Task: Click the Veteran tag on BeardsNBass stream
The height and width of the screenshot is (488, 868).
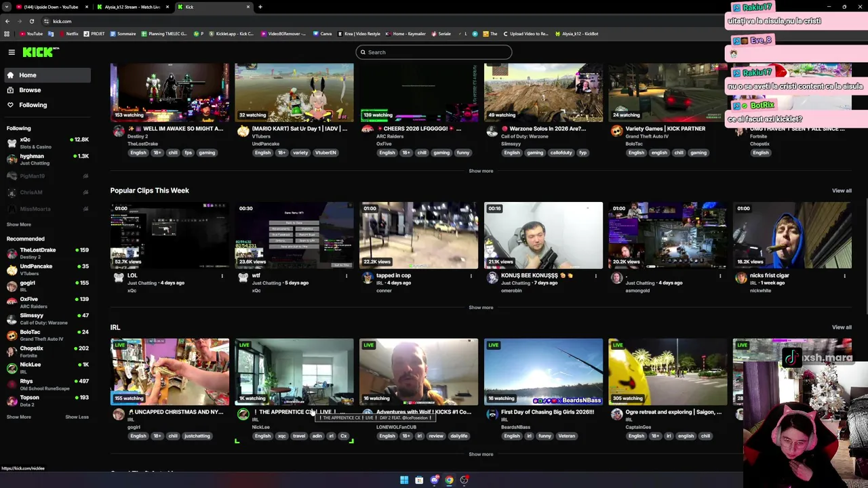Action: (x=566, y=436)
